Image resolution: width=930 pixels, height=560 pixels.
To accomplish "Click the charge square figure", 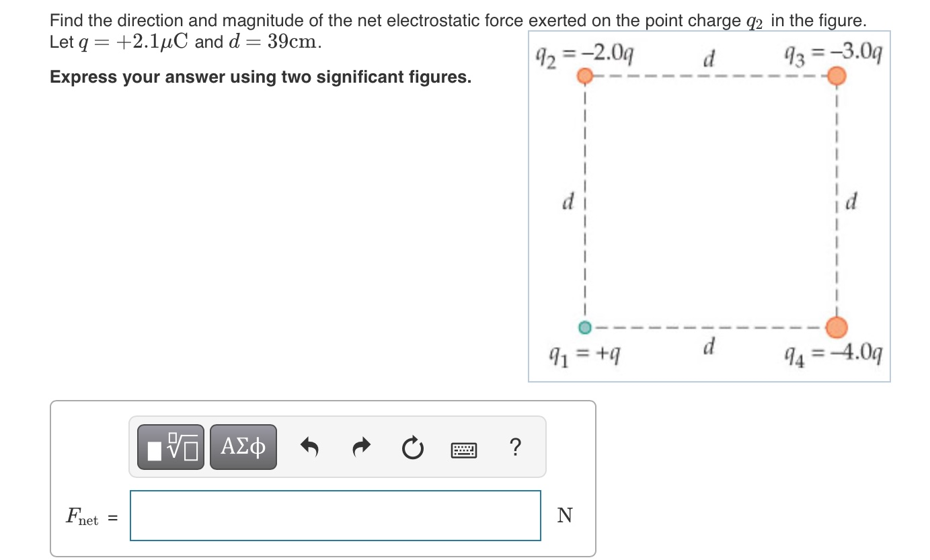I will click(709, 205).
